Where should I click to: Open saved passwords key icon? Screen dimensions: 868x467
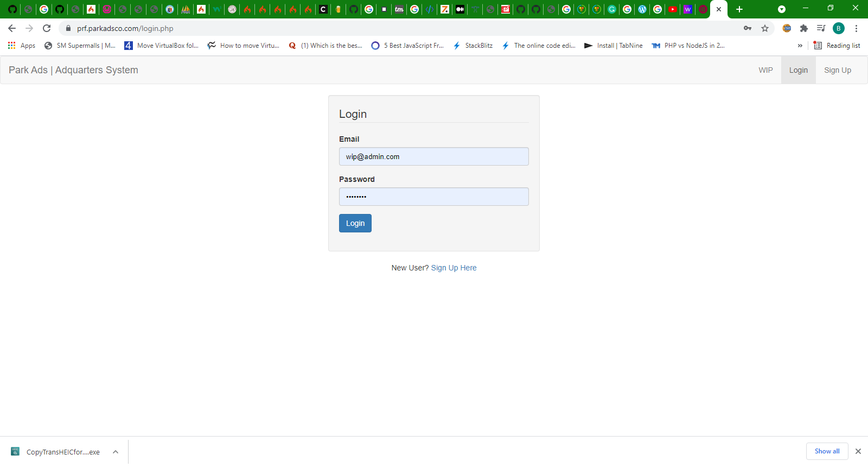point(748,28)
